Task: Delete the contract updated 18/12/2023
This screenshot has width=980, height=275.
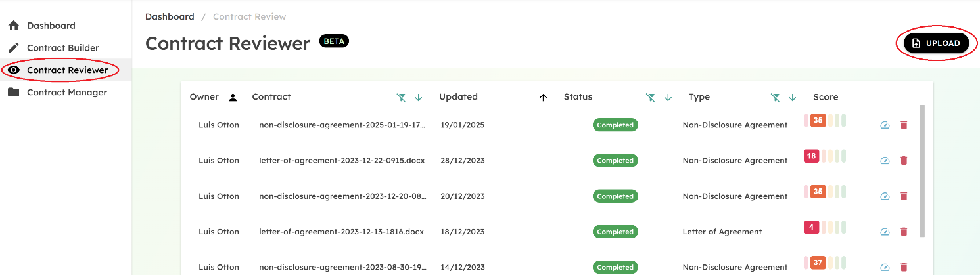Action: (904, 231)
